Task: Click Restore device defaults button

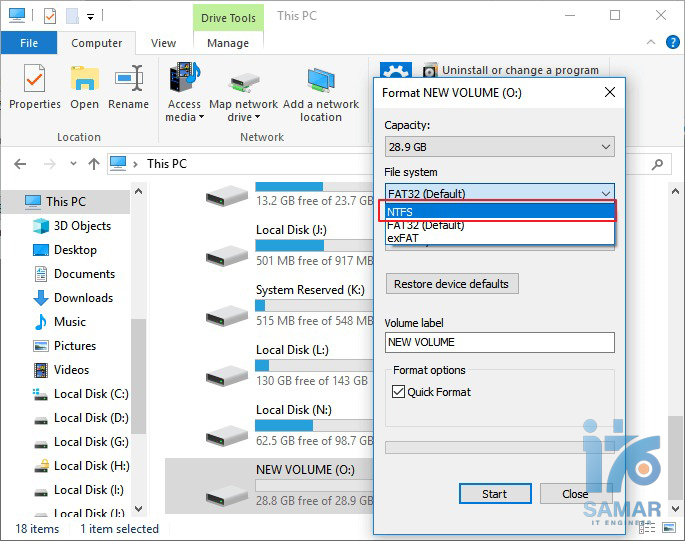Action: pos(451,284)
